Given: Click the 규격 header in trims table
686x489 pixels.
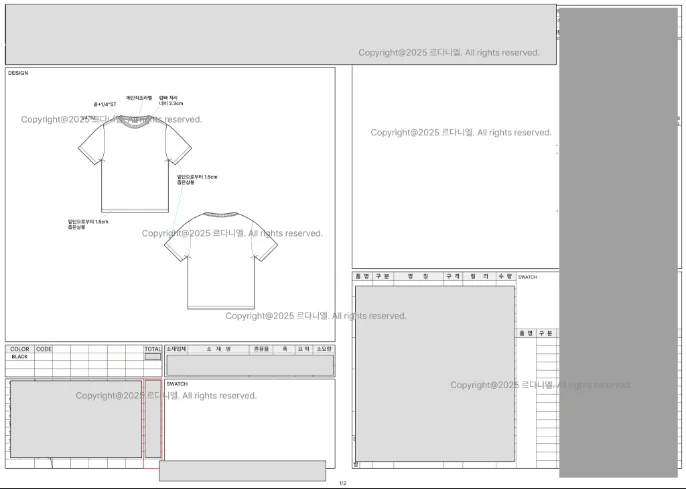Looking at the screenshot, I should 452,275.
